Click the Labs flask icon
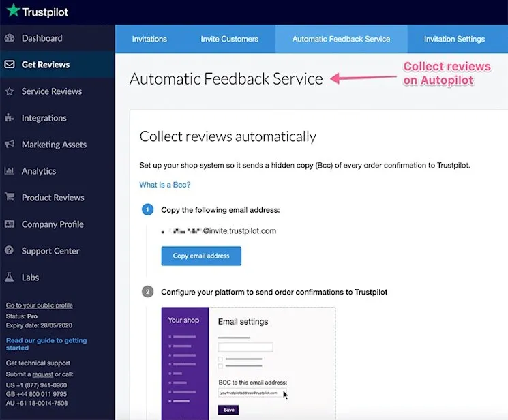 (x=10, y=277)
